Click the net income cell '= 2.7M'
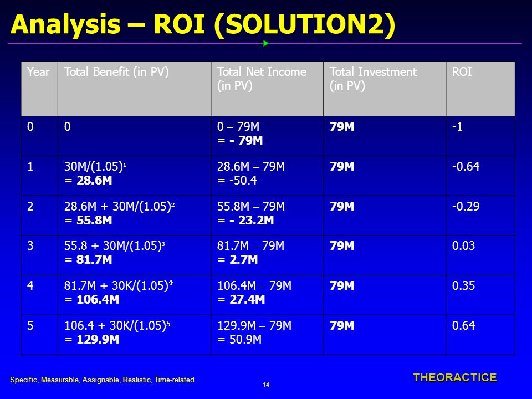532x399 pixels. click(x=267, y=255)
